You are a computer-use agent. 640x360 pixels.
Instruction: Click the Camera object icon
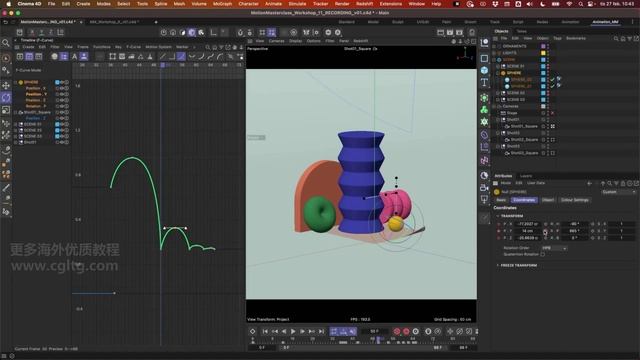[484, 187]
